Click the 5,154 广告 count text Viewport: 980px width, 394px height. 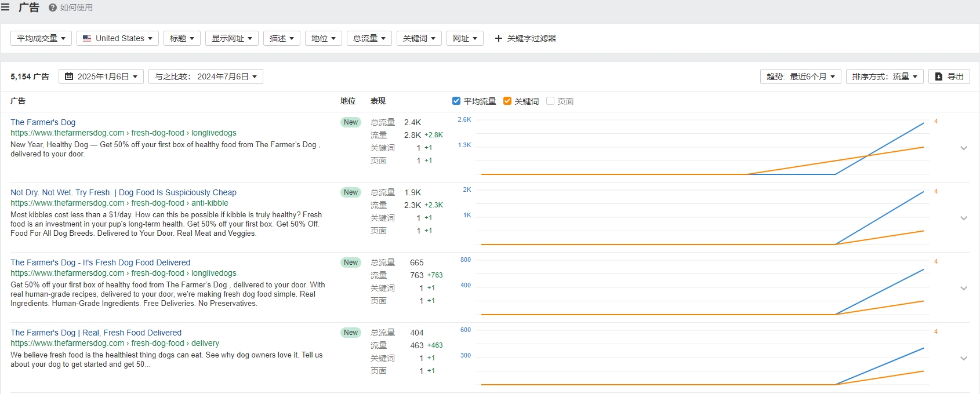pos(30,76)
